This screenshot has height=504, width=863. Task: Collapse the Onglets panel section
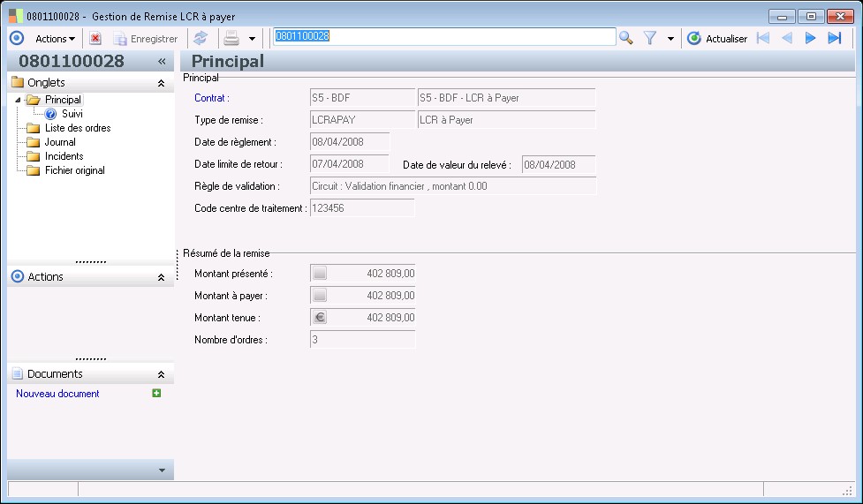pos(161,83)
